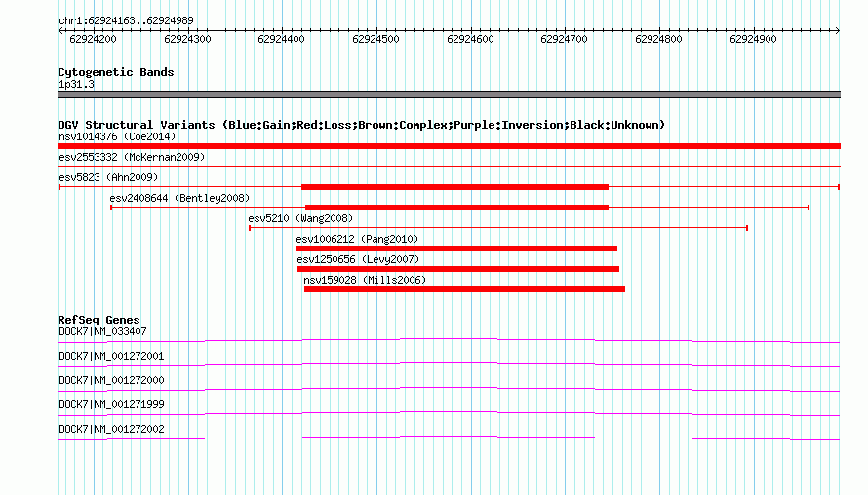Open variant nsv159028 (Mills2006) label
Screen dimensions: 868x495
(x=365, y=280)
